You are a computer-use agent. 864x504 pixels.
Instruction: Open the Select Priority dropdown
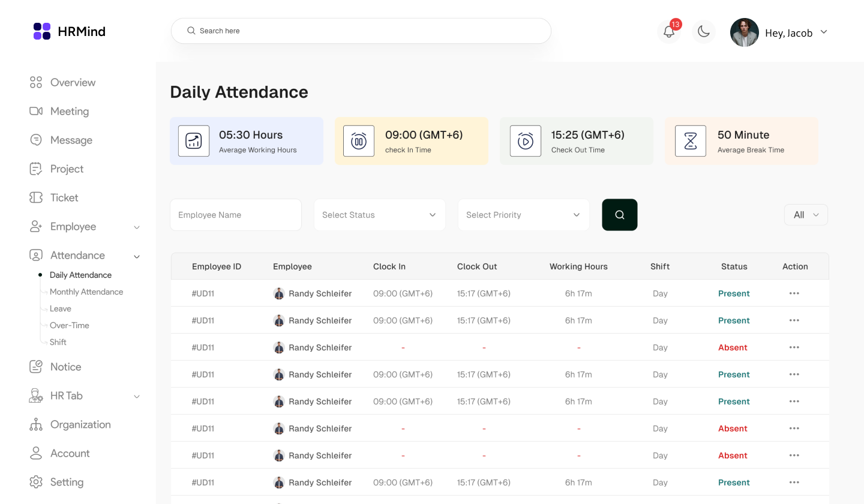(523, 214)
